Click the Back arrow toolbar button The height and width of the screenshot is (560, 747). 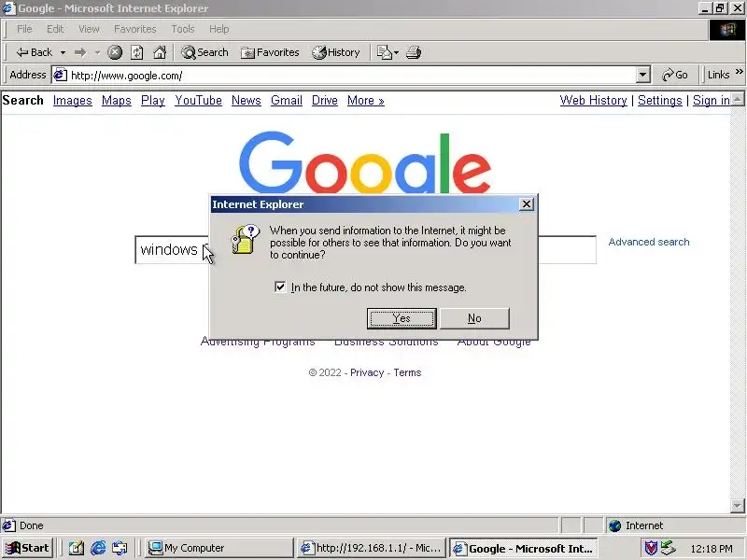tap(34, 52)
